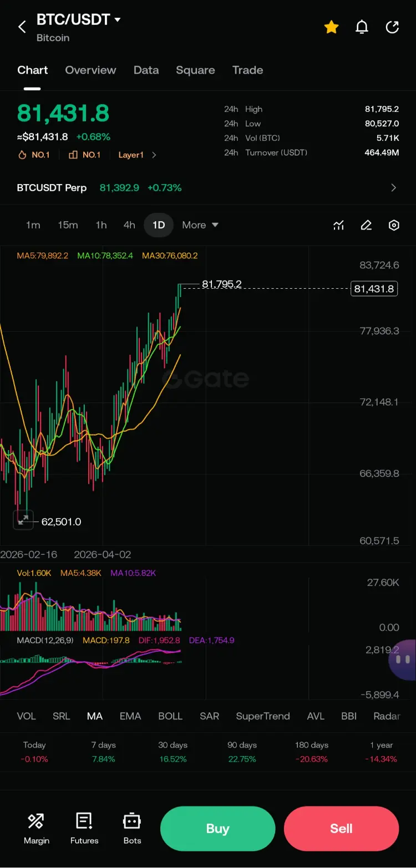Open Margin trading icon

(x=37, y=828)
